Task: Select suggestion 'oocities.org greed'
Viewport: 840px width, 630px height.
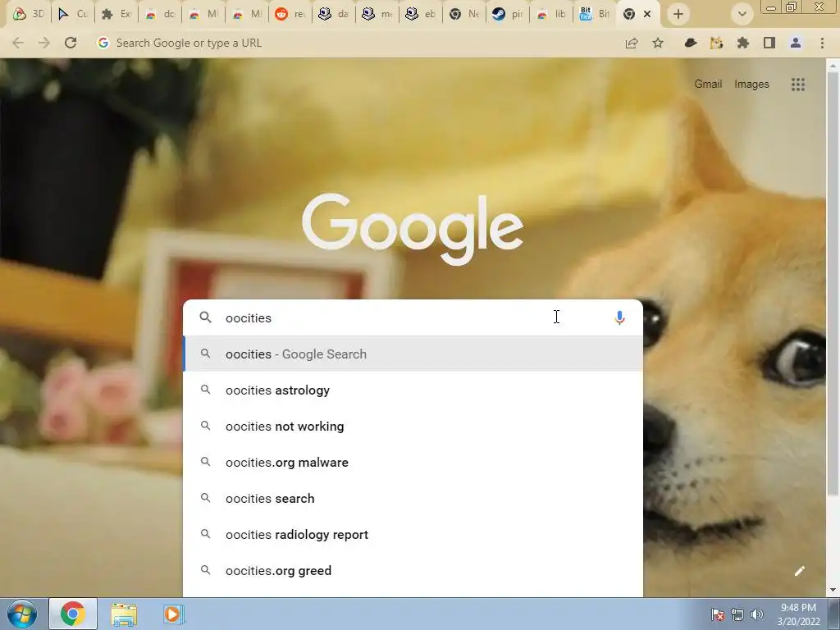Action: coord(413,570)
